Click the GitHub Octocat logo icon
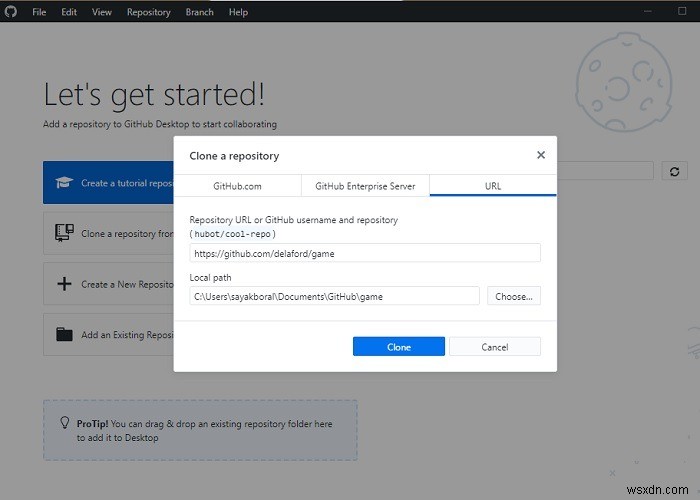The image size is (700, 500). click(11, 11)
